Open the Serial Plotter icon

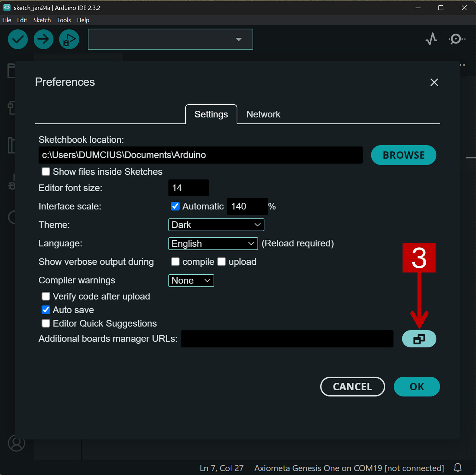point(431,39)
